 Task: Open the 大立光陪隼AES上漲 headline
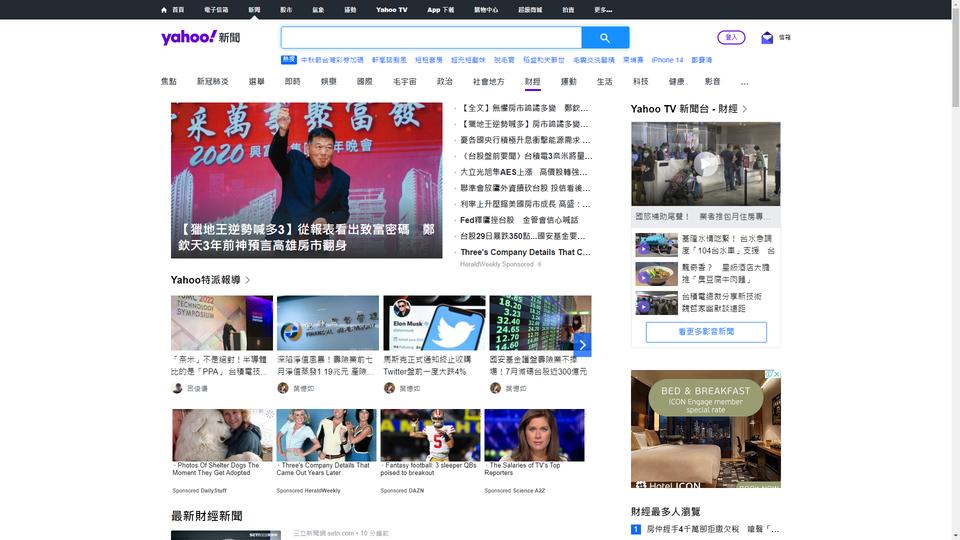523,172
